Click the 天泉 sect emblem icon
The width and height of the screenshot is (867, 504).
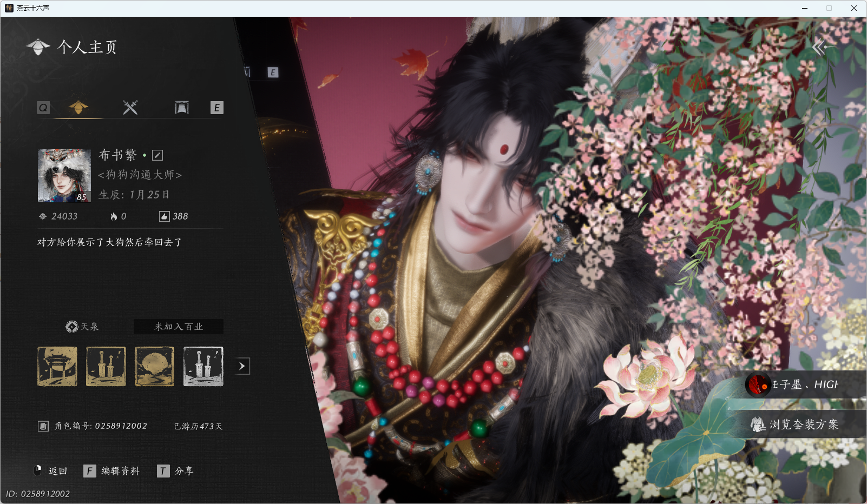point(72,327)
